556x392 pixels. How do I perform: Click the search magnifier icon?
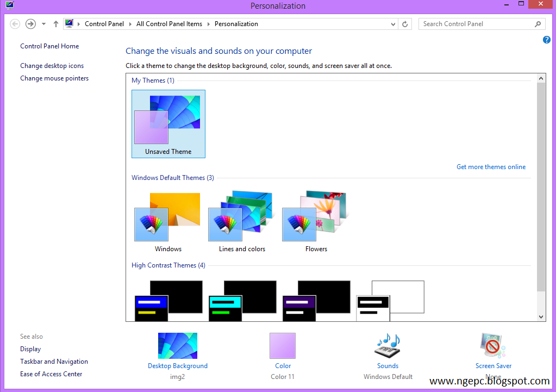point(537,23)
